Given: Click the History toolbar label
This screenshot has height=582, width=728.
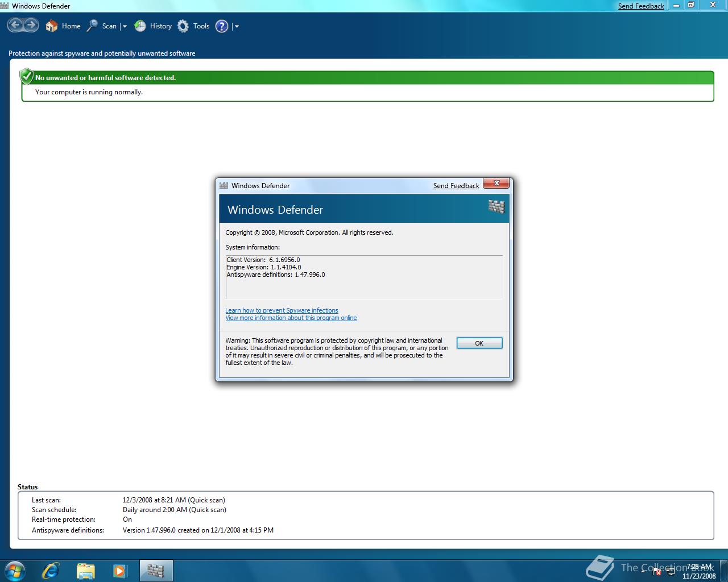Looking at the screenshot, I should [x=161, y=26].
